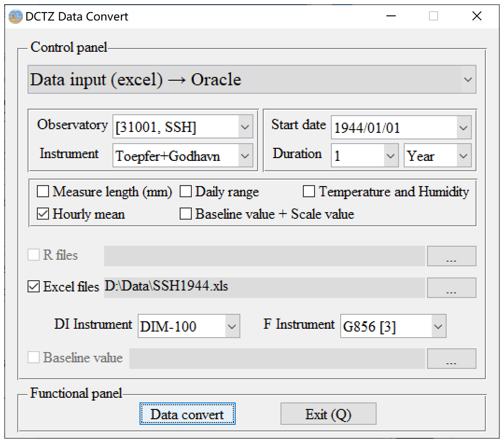Open the Duration number dropdown
Image resolution: width=504 pixels, height=443 pixels.
pos(390,156)
